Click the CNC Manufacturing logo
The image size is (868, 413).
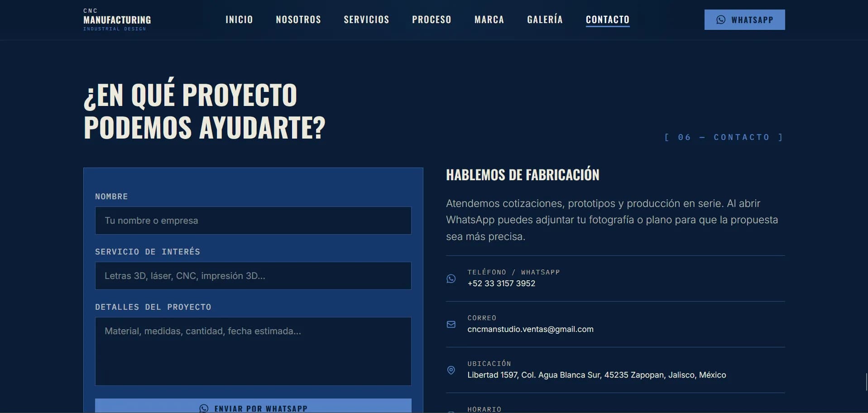(x=117, y=19)
